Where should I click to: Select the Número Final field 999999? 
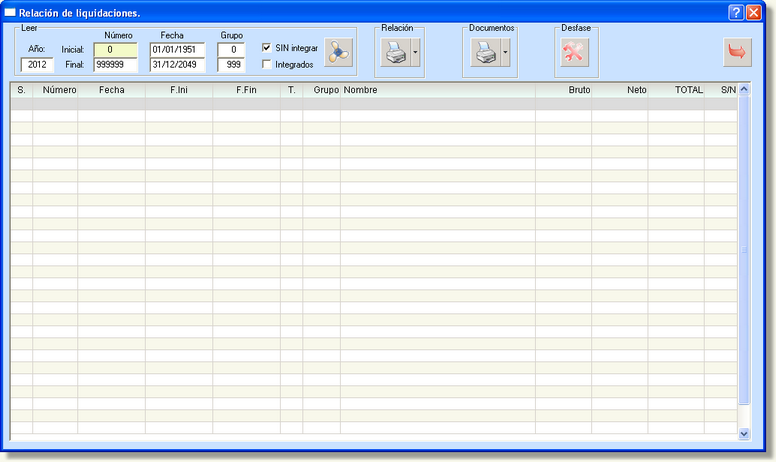point(115,65)
